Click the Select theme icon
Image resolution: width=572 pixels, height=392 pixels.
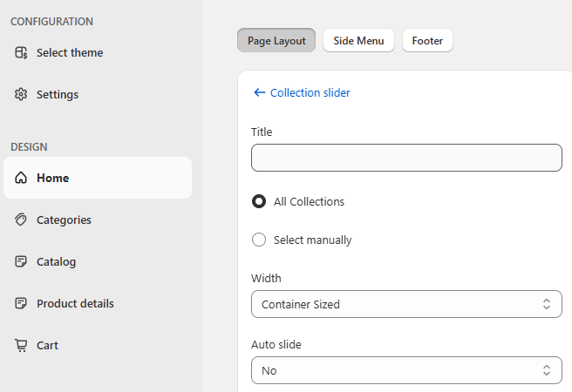[21, 52]
